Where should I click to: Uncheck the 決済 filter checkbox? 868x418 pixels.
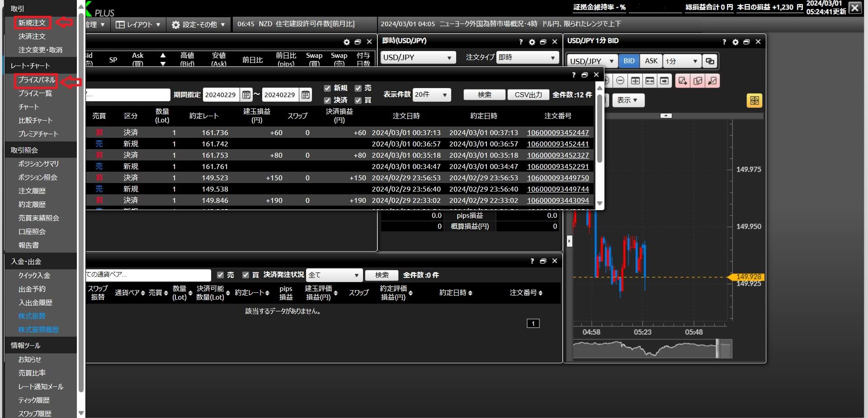click(x=327, y=100)
